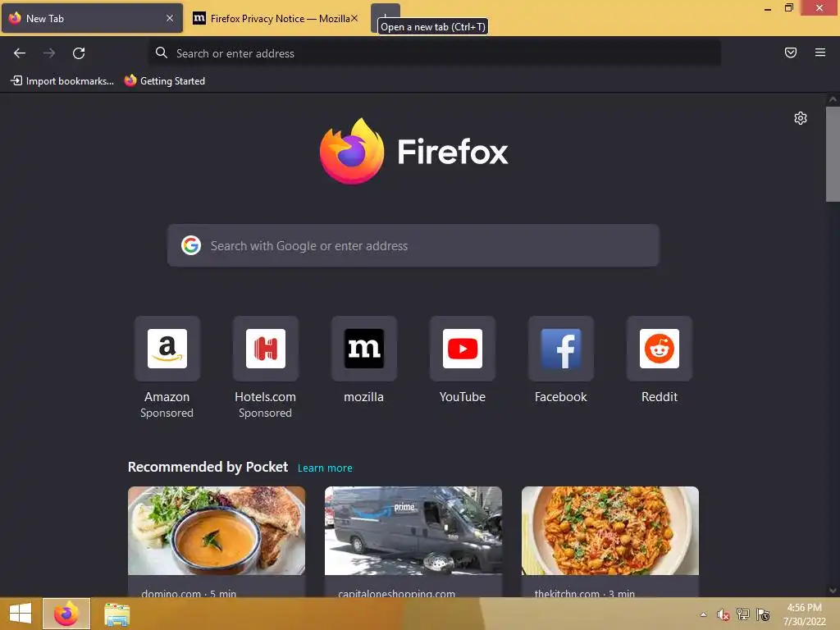The width and height of the screenshot is (840, 630).
Task: Open the mozilla shortcut tile
Action: (x=363, y=349)
